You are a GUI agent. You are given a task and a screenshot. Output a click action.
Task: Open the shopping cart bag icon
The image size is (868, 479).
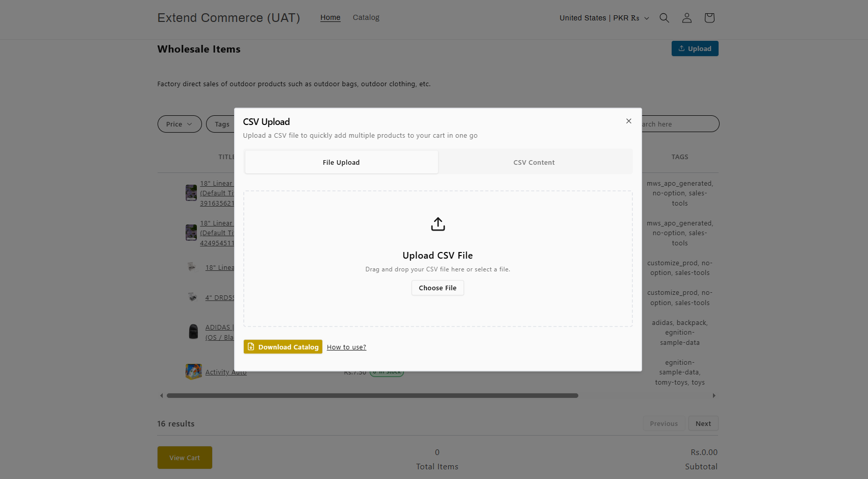[709, 18]
